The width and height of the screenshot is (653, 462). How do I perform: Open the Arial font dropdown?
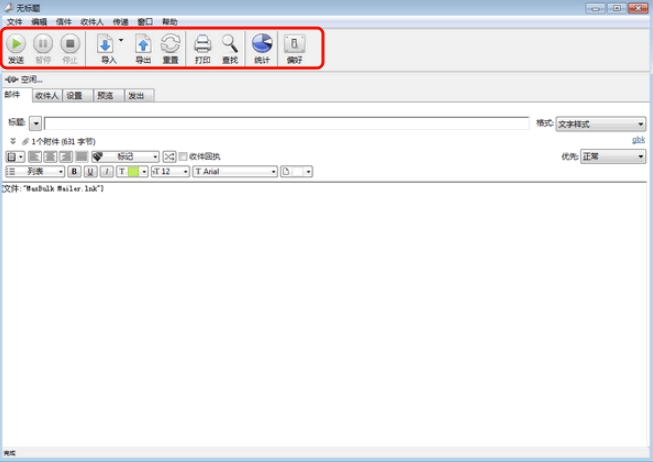pos(235,171)
